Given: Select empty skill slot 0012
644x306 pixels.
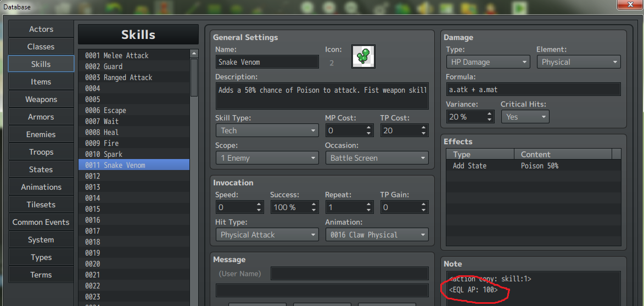Looking at the screenshot, I should (x=134, y=177).
